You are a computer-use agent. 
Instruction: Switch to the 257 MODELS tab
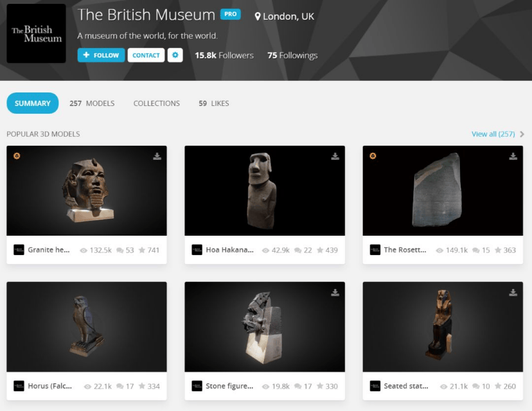point(92,103)
